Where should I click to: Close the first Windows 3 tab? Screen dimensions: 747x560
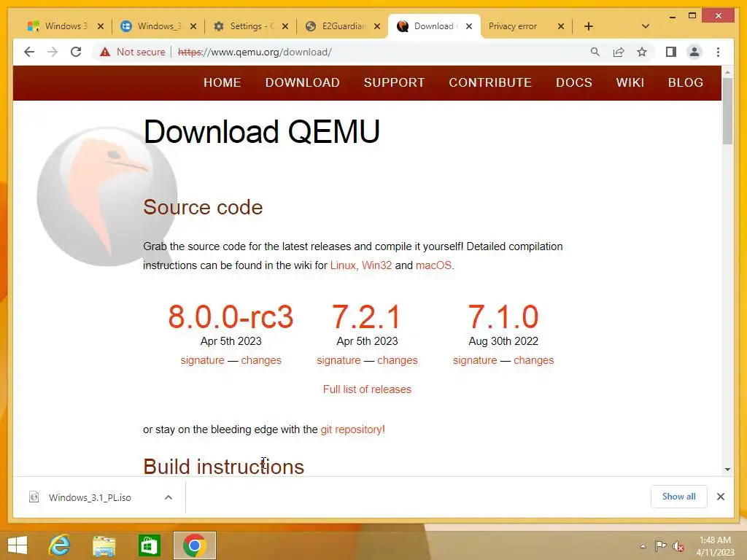(x=100, y=26)
